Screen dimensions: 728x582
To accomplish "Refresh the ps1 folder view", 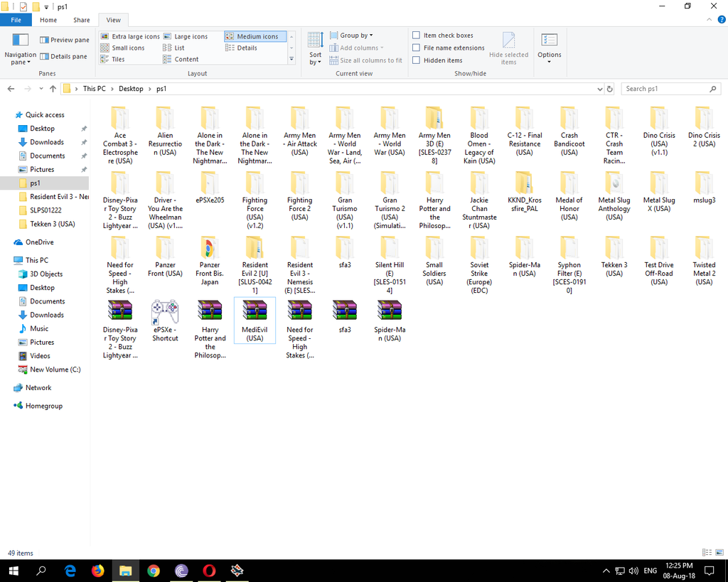I will pyautogui.click(x=609, y=89).
